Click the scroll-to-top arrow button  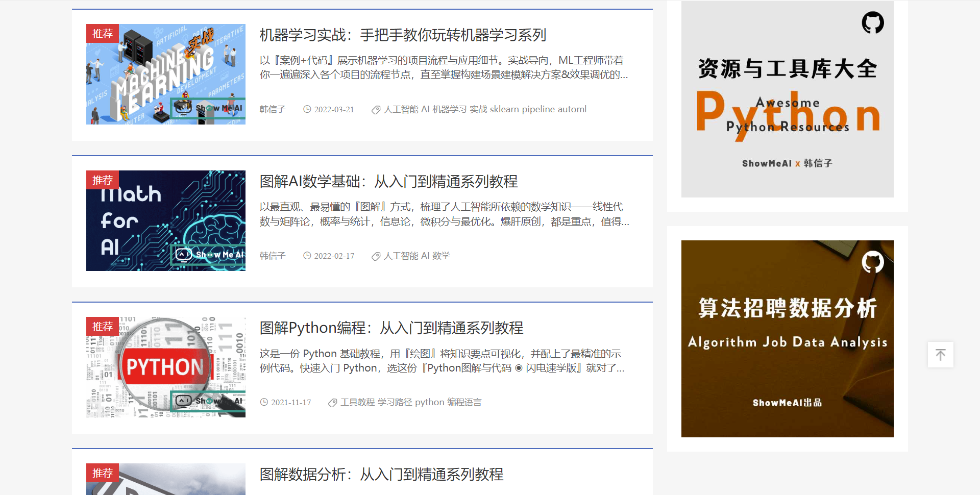click(940, 355)
